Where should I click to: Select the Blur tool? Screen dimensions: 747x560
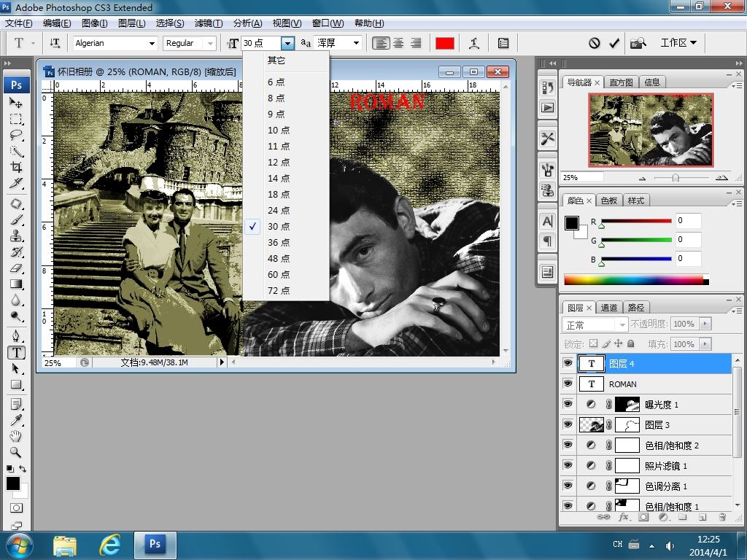point(16,300)
